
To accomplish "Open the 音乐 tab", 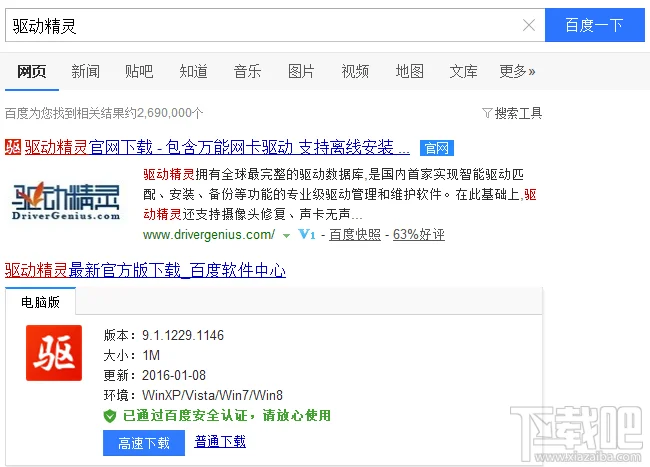I will click(x=247, y=72).
